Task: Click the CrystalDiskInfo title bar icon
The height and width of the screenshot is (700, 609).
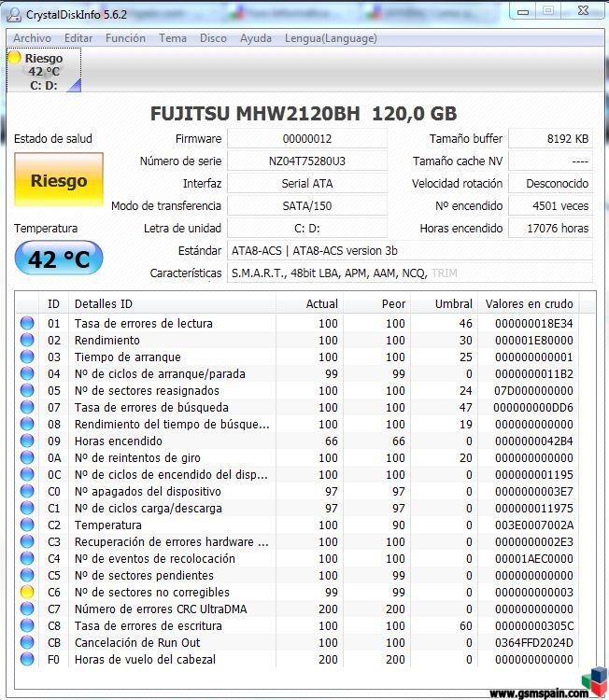Action: point(14,14)
